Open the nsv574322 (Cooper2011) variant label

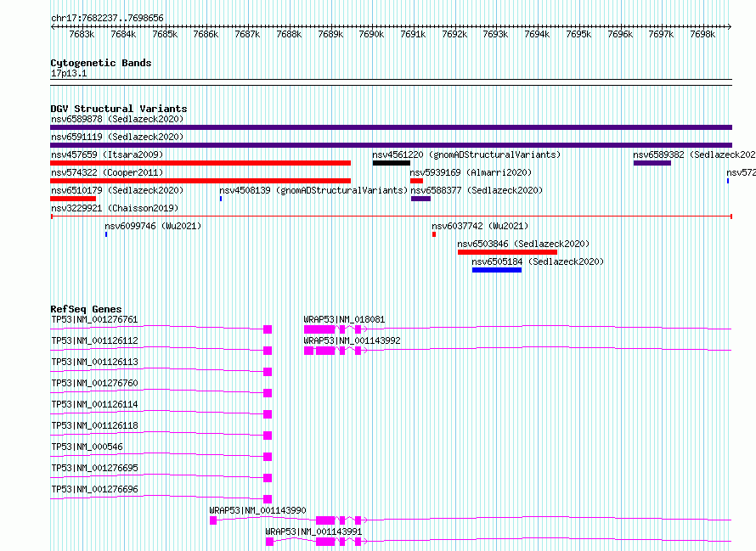coord(107,172)
